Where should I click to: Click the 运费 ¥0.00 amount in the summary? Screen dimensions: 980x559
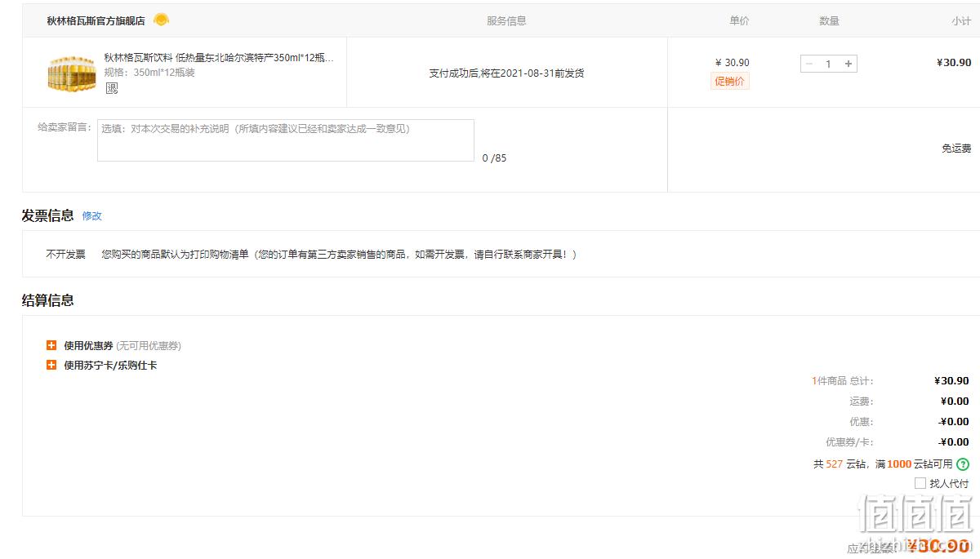point(955,402)
